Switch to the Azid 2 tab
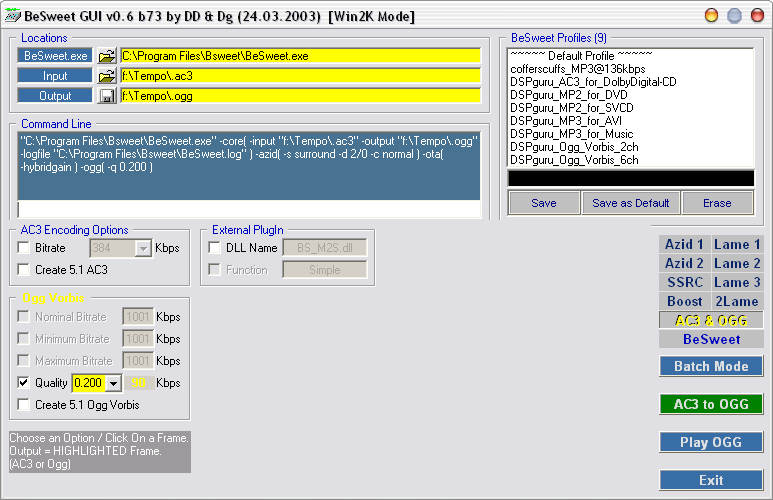 coord(684,263)
